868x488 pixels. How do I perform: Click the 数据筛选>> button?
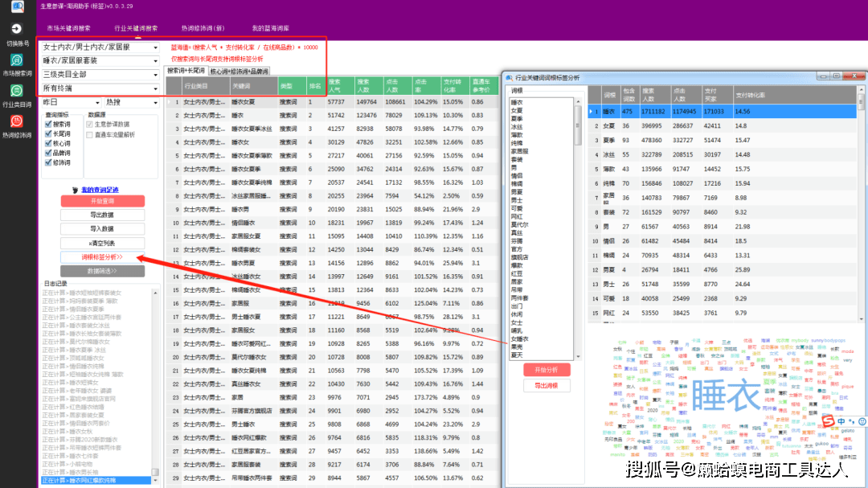102,271
